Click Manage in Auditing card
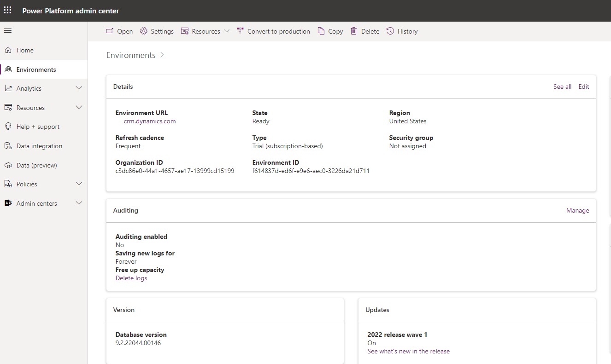 (x=577, y=210)
